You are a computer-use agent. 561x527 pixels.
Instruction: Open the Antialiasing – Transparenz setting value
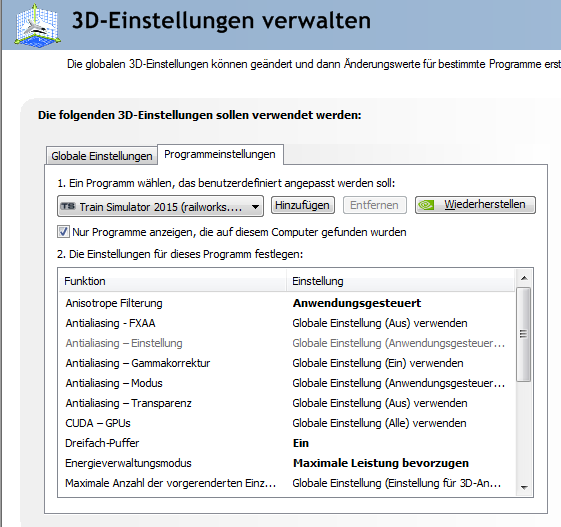380,403
